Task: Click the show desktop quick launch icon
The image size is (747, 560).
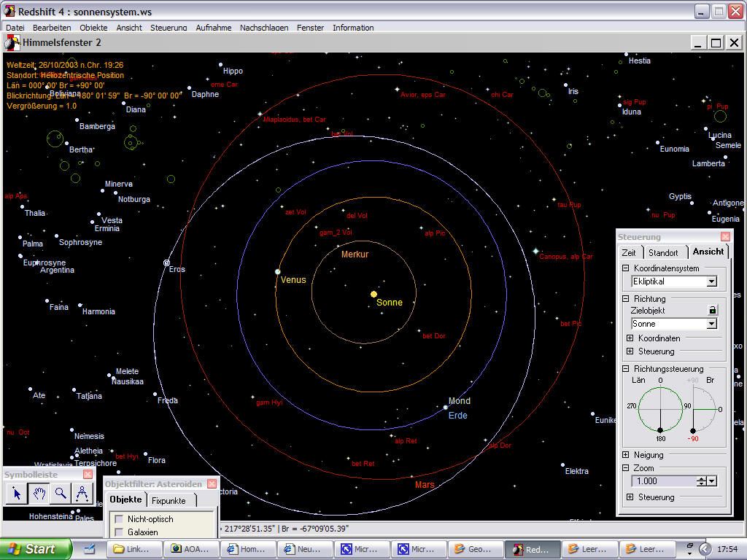Action: pyautogui.click(x=90, y=549)
